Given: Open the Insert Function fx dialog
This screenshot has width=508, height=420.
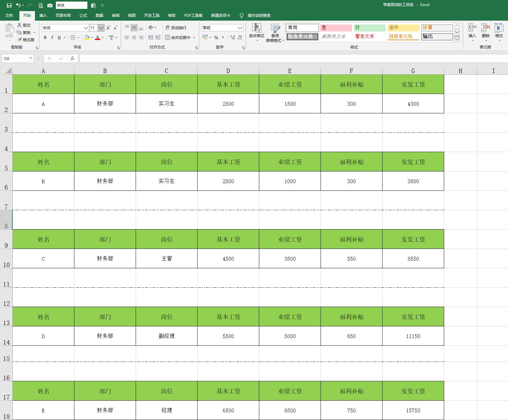Looking at the screenshot, I should pos(72,58).
